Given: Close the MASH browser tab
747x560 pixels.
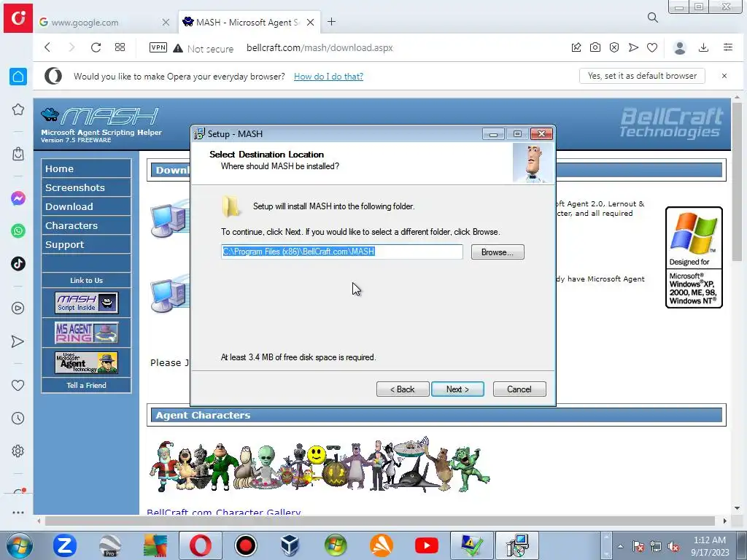Looking at the screenshot, I should [310, 22].
